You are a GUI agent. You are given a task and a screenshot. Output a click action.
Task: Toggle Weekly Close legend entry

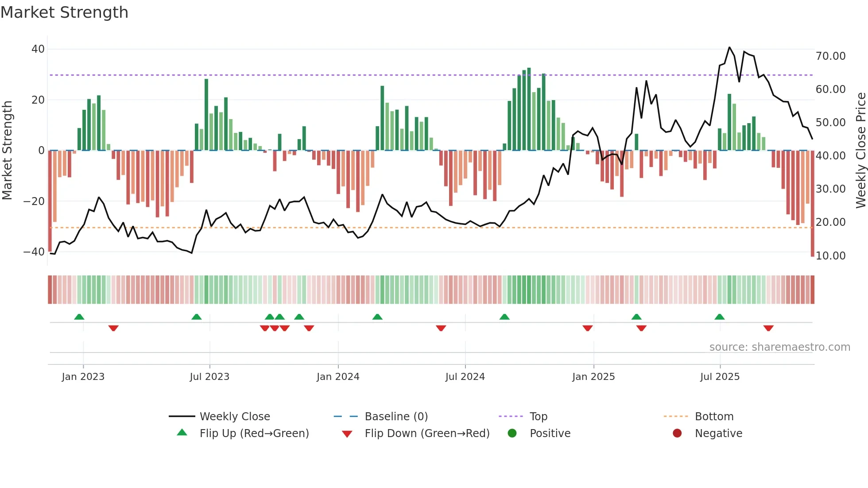coord(234,416)
